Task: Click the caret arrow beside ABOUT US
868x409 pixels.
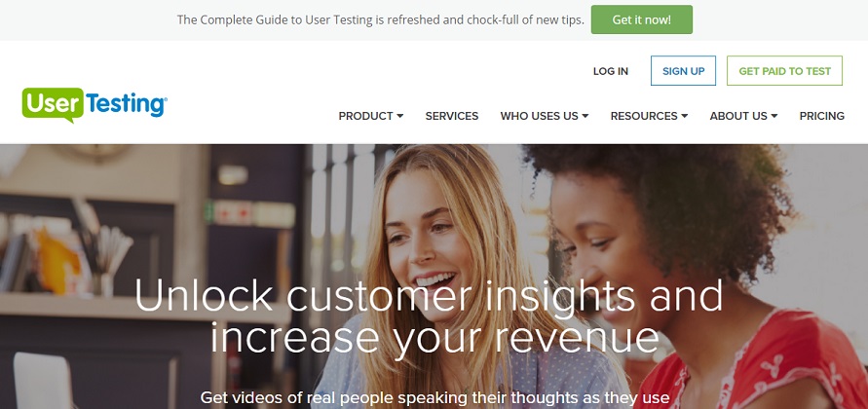Action: coord(774,116)
